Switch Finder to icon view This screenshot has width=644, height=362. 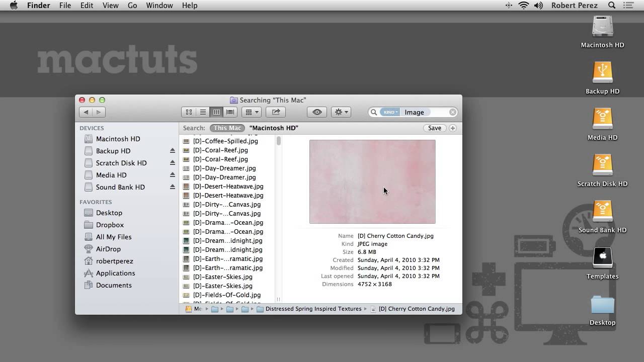click(189, 112)
